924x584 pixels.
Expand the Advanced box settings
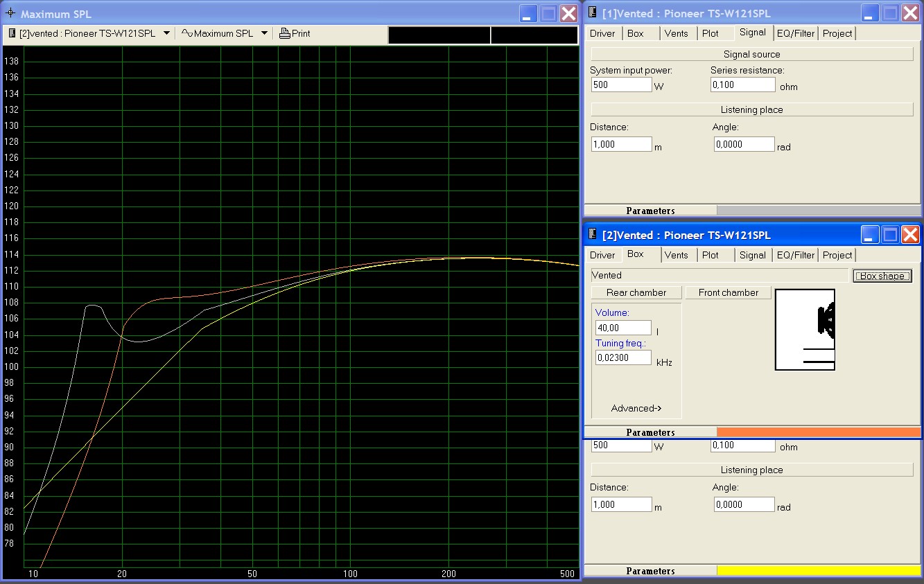(x=636, y=408)
